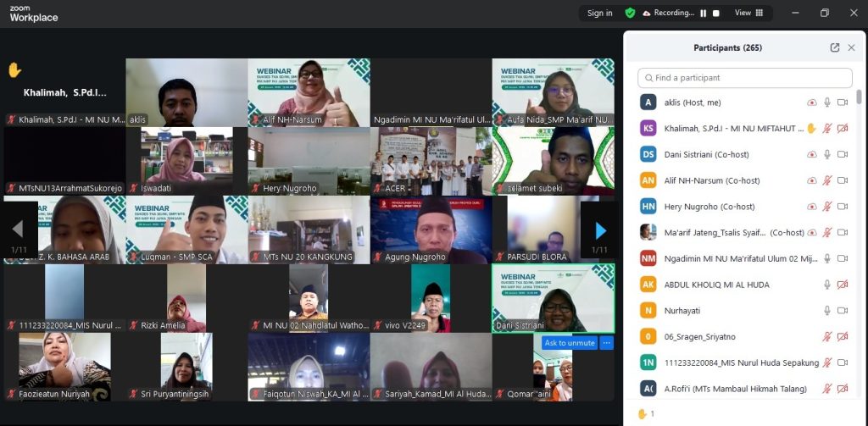Click the Find a participant search field

coord(745,78)
